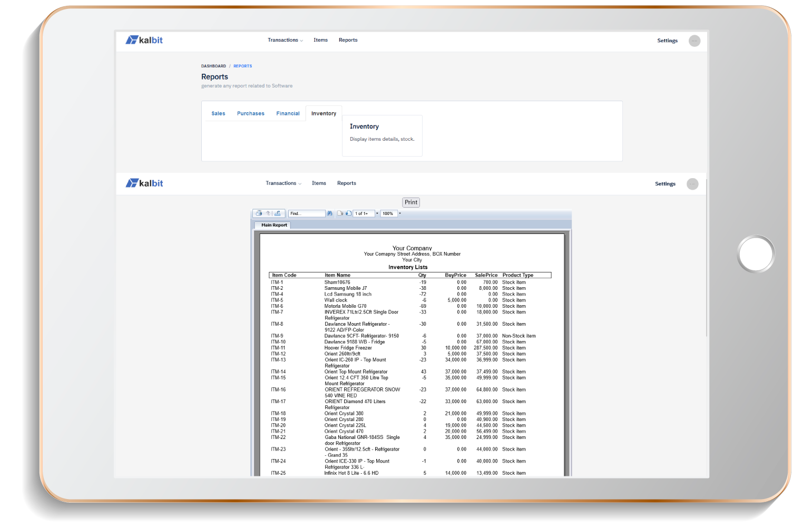Click the export report icon in viewer toolbar
Image resolution: width=812 pixels, height=527 pixels.
[x=278, y=213]
